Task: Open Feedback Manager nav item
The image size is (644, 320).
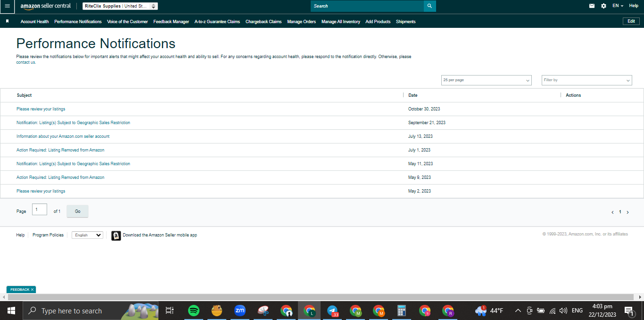Action: 171,22
